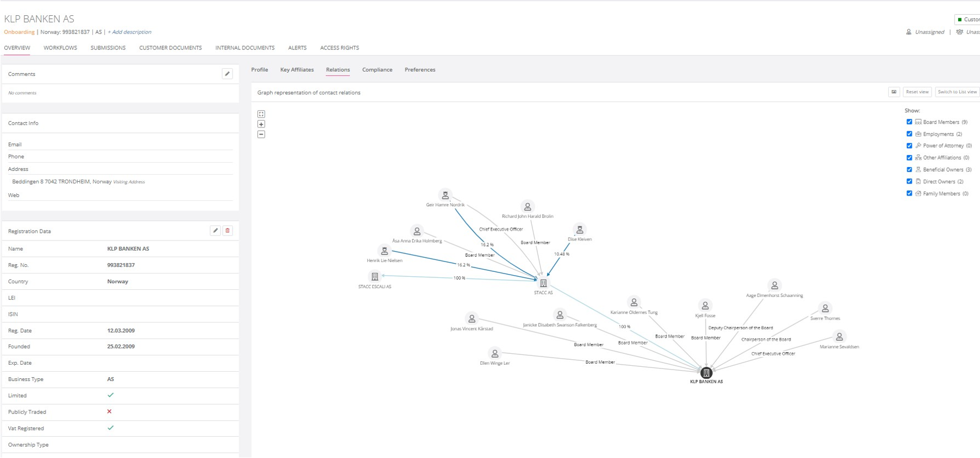
Task: Click the Unassigned assignee label
Action: pyautogui.click(x=929, y=32)
